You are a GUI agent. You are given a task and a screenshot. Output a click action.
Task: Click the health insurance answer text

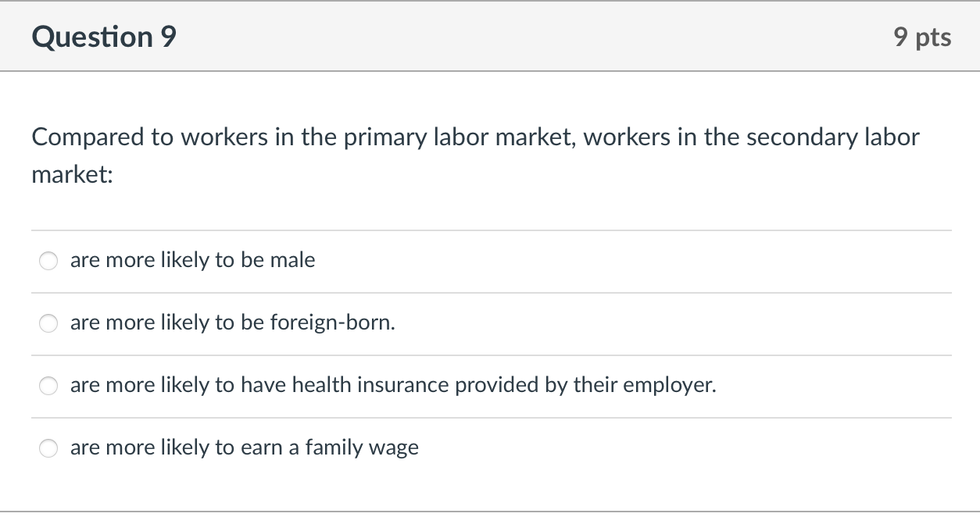[393, 385]
